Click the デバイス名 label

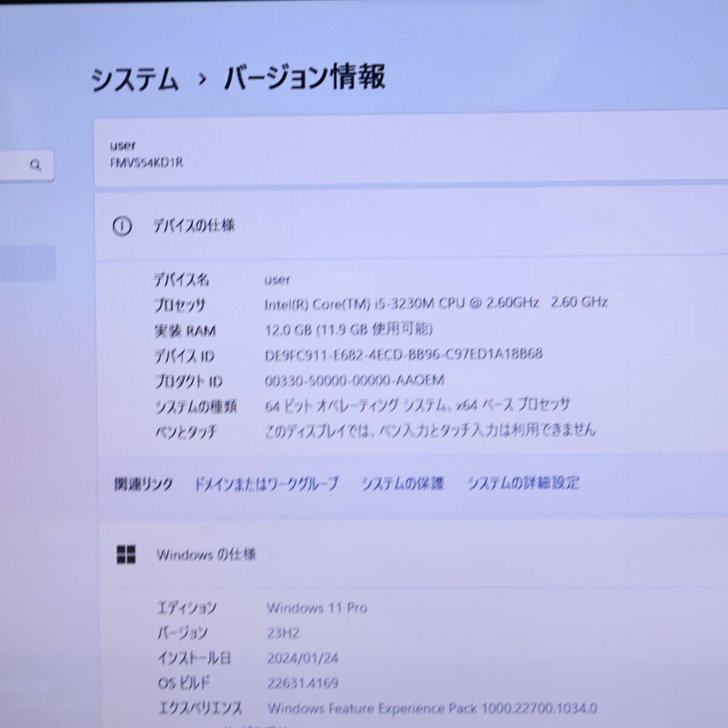(x=181, y=280)
